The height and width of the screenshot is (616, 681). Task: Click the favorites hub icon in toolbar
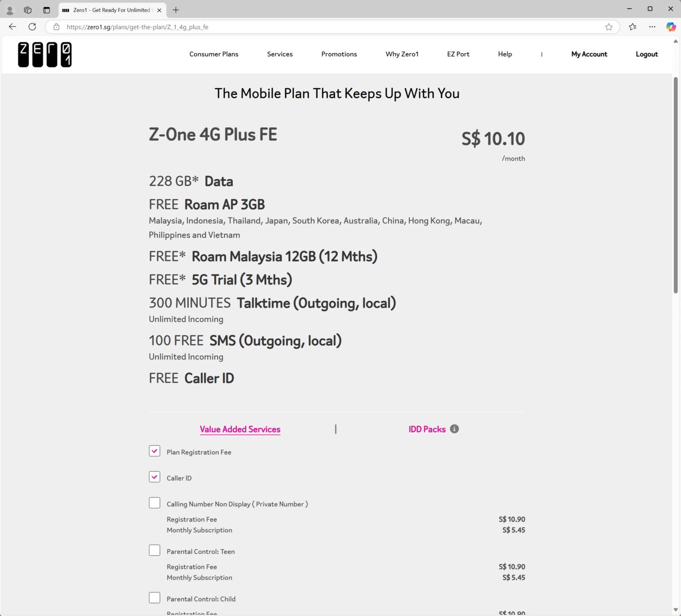pyautogui.click(x=632, y=27)
